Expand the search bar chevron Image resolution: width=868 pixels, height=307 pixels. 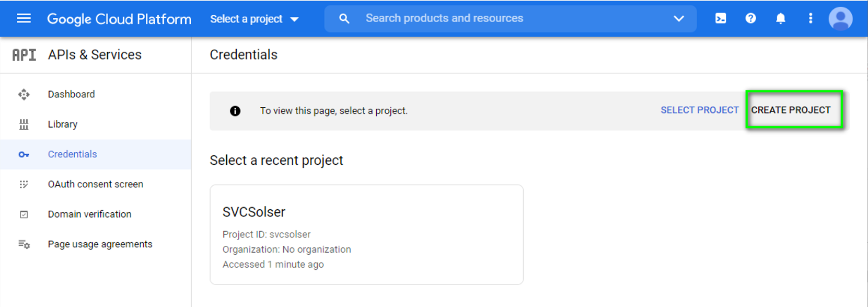(x=678, y=18)
